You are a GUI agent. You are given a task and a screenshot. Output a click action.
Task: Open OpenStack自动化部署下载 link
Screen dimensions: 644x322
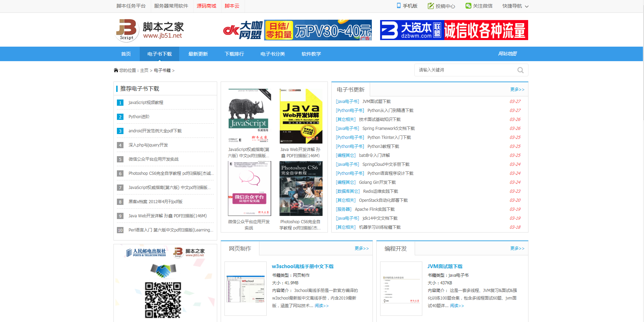tap(383, 200)
